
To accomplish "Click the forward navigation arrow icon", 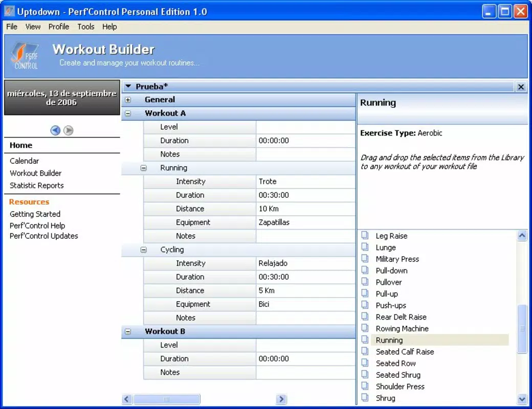I will (68, 130).
